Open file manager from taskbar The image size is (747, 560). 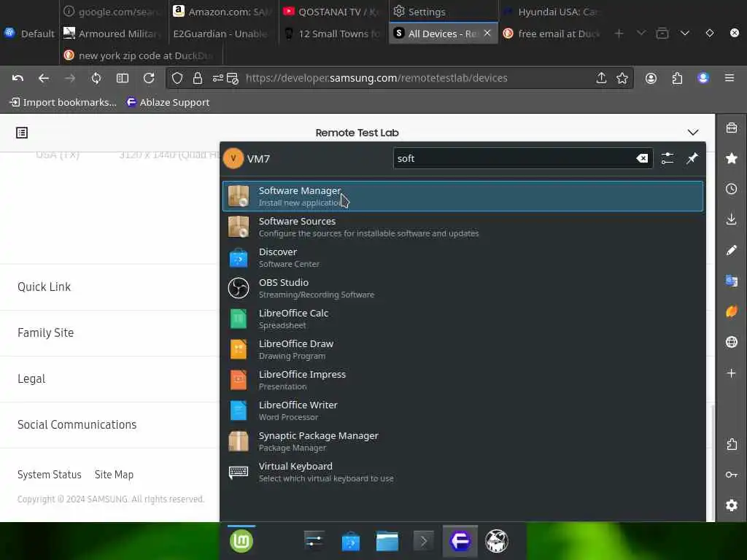pos(387,542)
